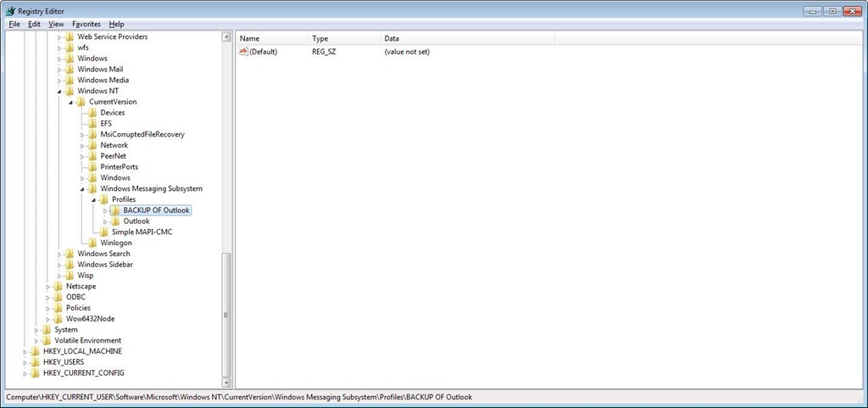Click the tree pane scrollbar thumb
868x408 pixels.
pos(225,315)
